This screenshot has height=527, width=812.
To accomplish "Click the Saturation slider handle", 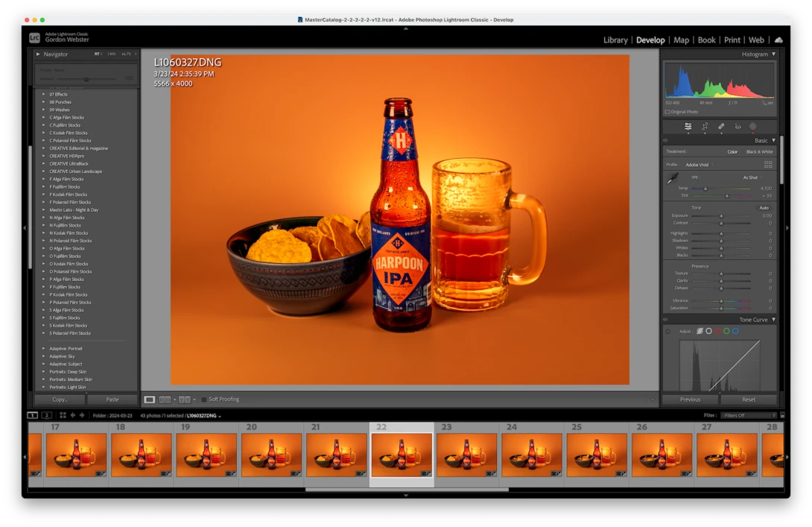I will (721, 309).
